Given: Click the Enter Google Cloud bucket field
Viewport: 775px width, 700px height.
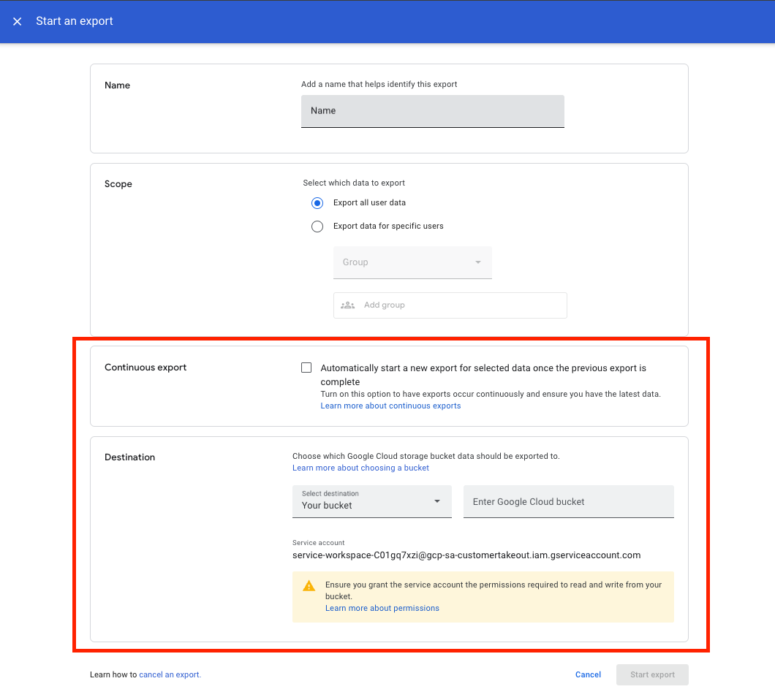Looking at the screenshot, I should (x=568, y=502).
